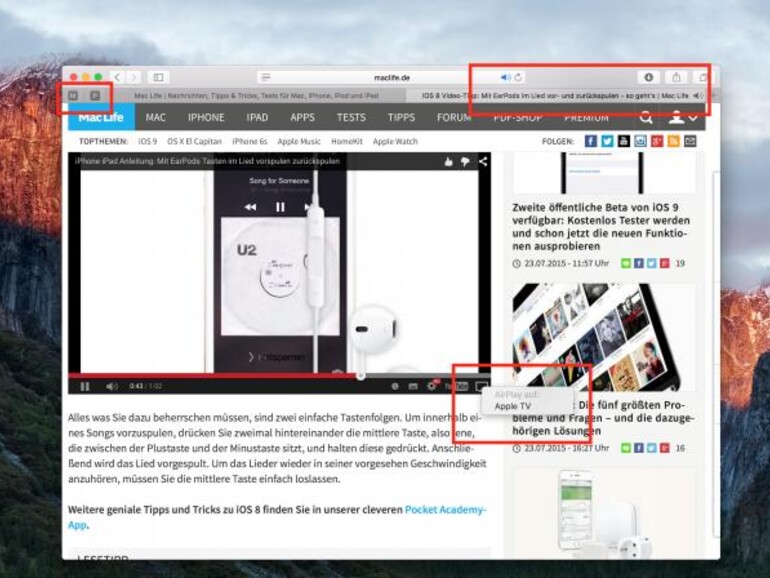This screenshot has height=578, width=770.
Task: Follow Mac Life on Twitter icon
Action: coord(607,141)
